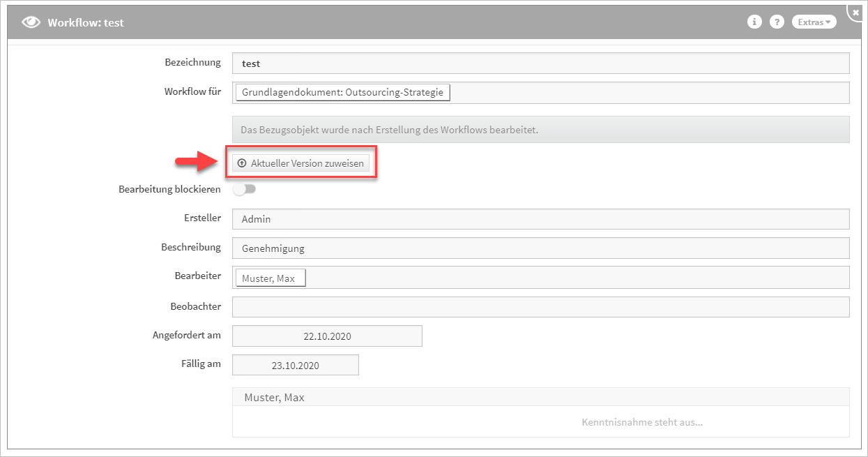Click the eye icon in the header
This screenshot has width=868, height=457.
(31, 22)
